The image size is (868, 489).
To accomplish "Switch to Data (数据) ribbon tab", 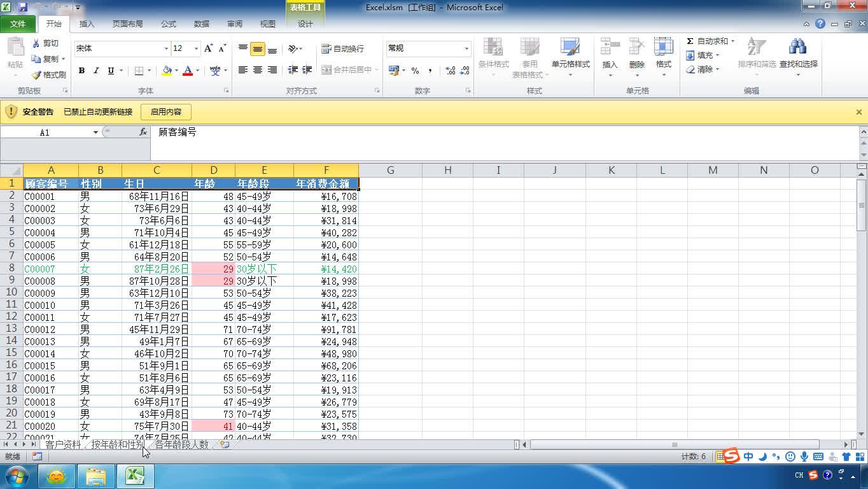I will [x=202, y=24].
